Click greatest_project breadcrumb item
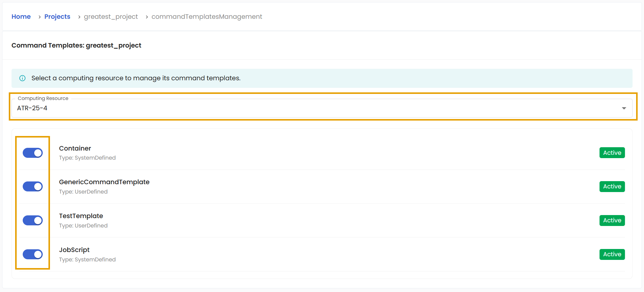 click(x=111, y=17)
